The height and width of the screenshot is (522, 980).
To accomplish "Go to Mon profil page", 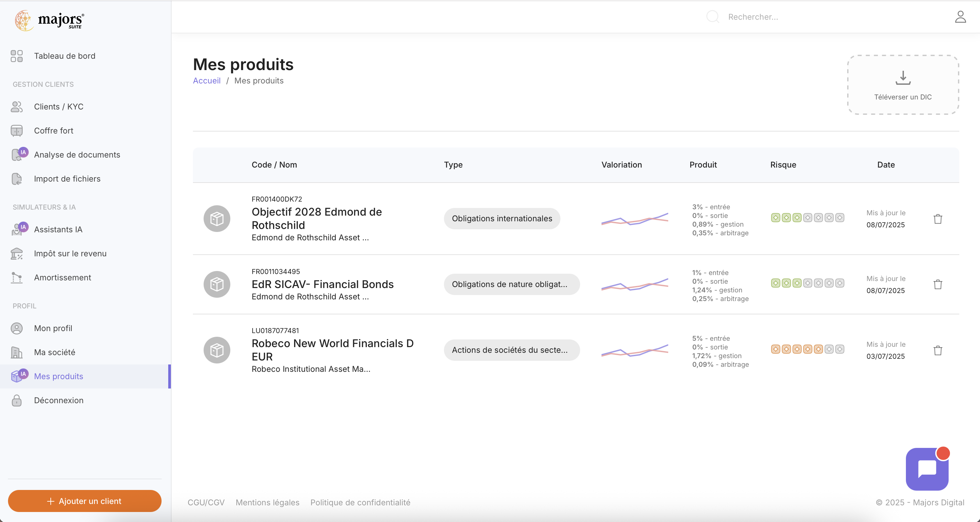I will tap(53, 328).
